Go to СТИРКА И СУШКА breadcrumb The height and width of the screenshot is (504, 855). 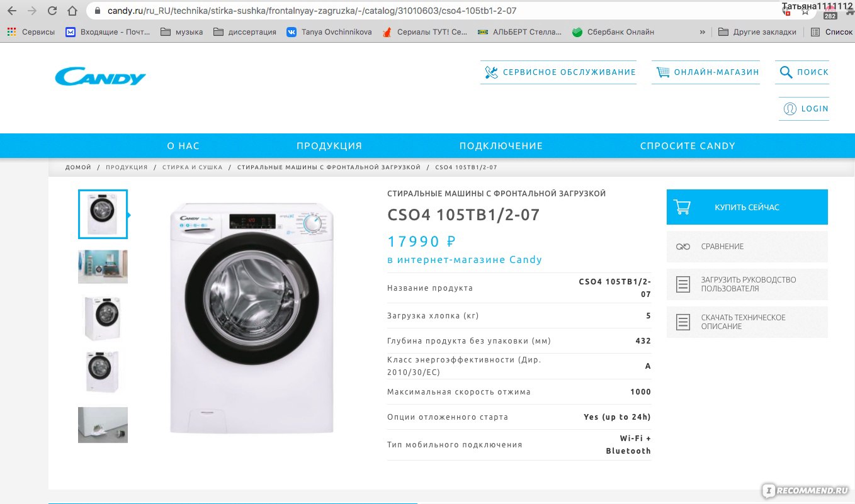click(193, 167)
